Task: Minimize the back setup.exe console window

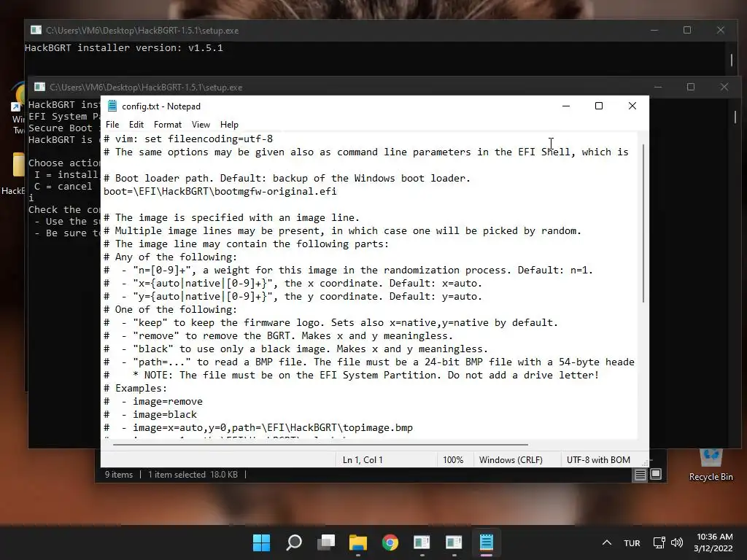Action: click(654, 30)
